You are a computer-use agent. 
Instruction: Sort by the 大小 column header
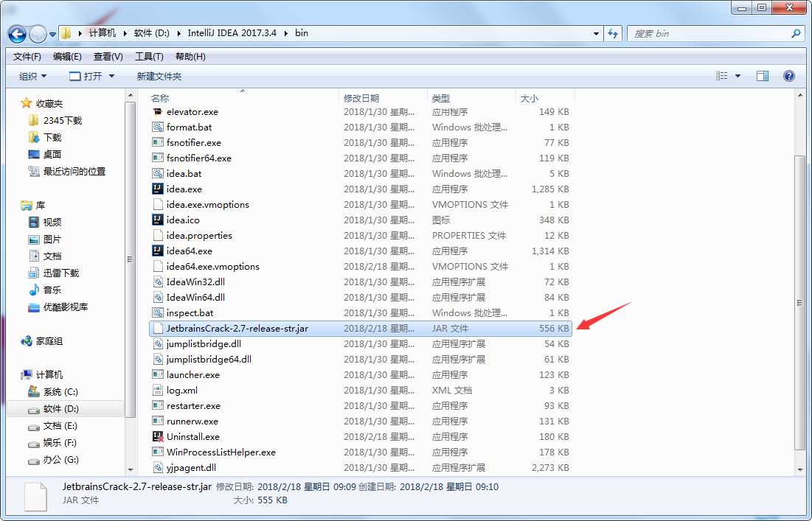(x=545, y=98)
